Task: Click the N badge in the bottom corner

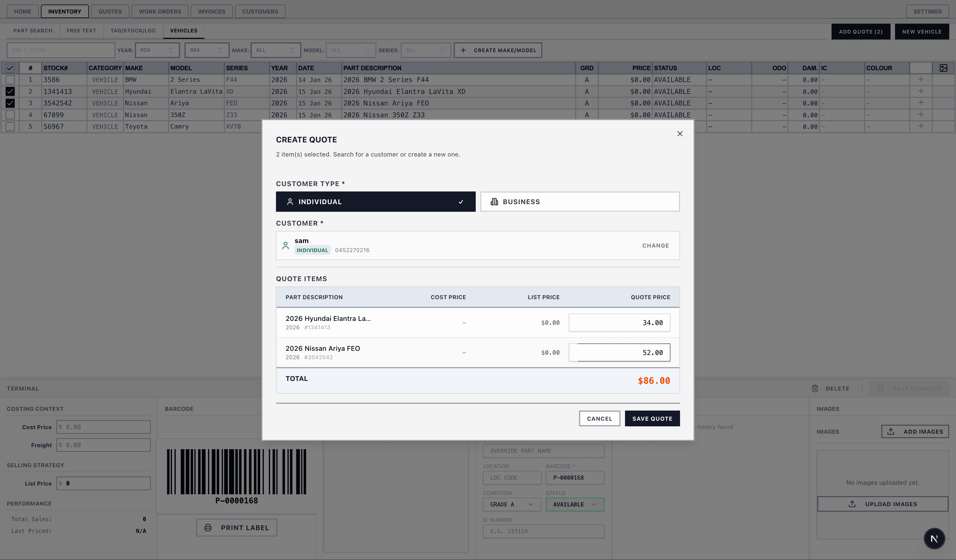Action: click(934, 538)
